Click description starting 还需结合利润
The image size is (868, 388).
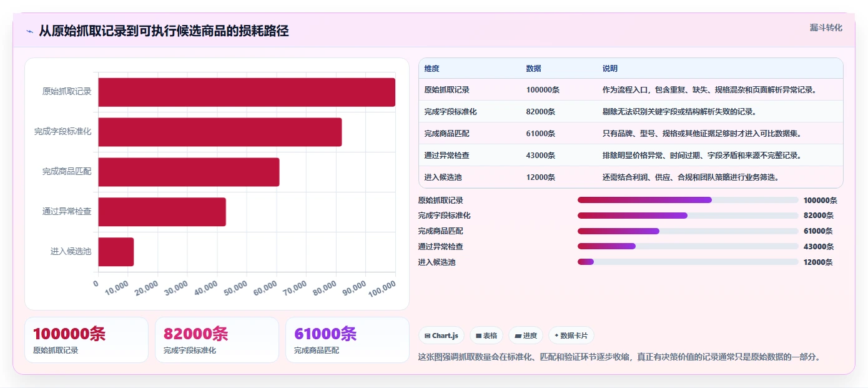coord(691,177)
